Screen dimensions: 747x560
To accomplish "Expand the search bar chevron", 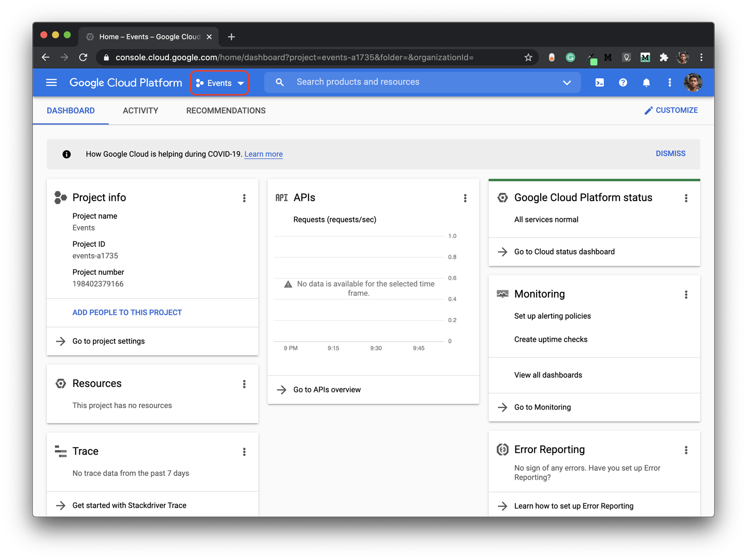I will click(567, 82).
